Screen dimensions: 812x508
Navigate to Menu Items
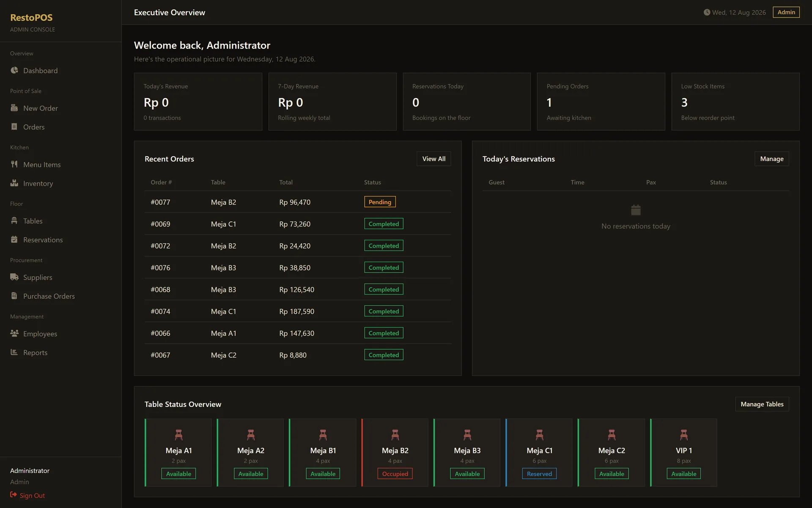click(x=60, y=164)
